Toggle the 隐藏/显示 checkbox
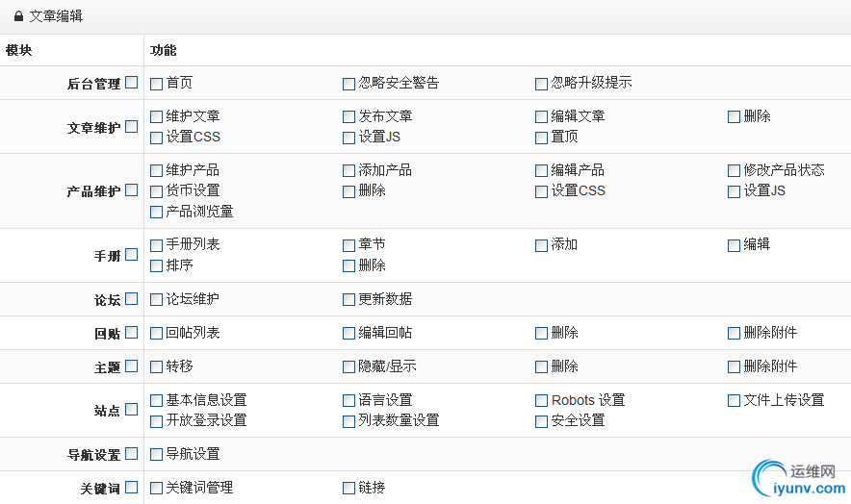 pyautogui.click(x=348, y=366)
